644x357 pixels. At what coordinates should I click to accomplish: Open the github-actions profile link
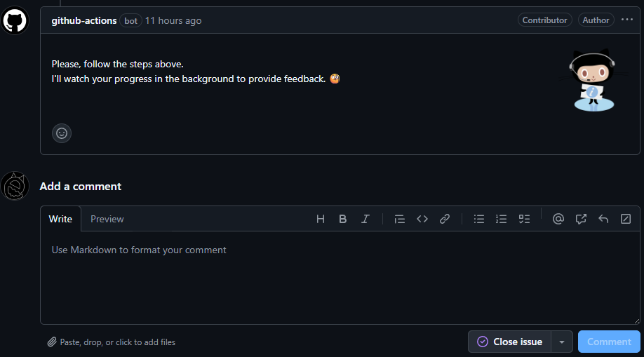point(84,20)
